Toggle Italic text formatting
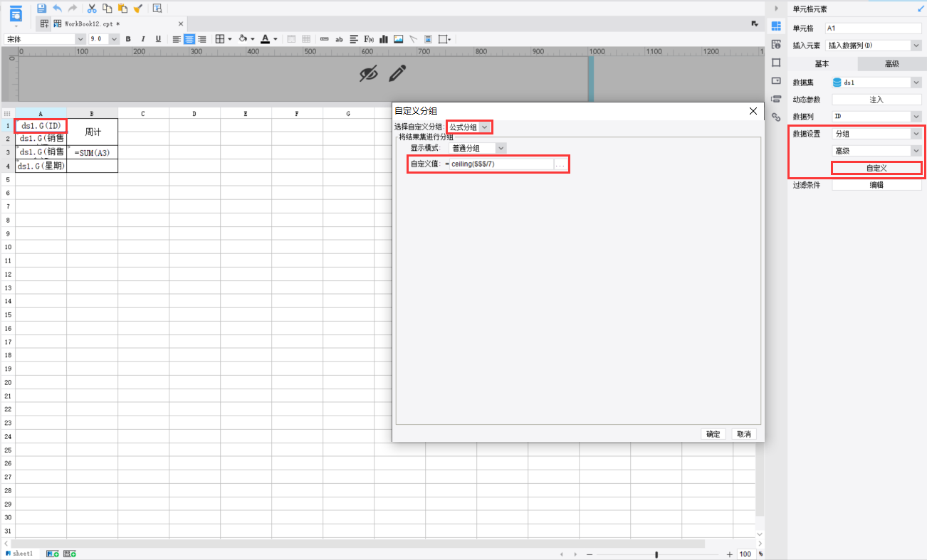 [143, 39]
